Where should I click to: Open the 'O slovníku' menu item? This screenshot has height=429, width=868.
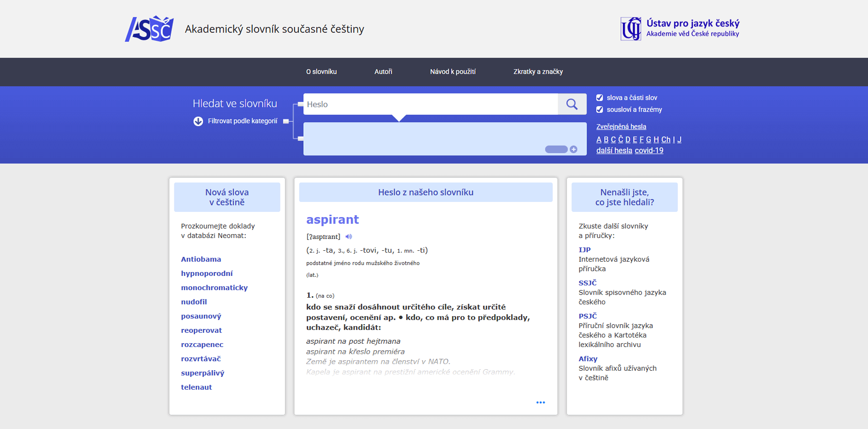coord(321,72)
